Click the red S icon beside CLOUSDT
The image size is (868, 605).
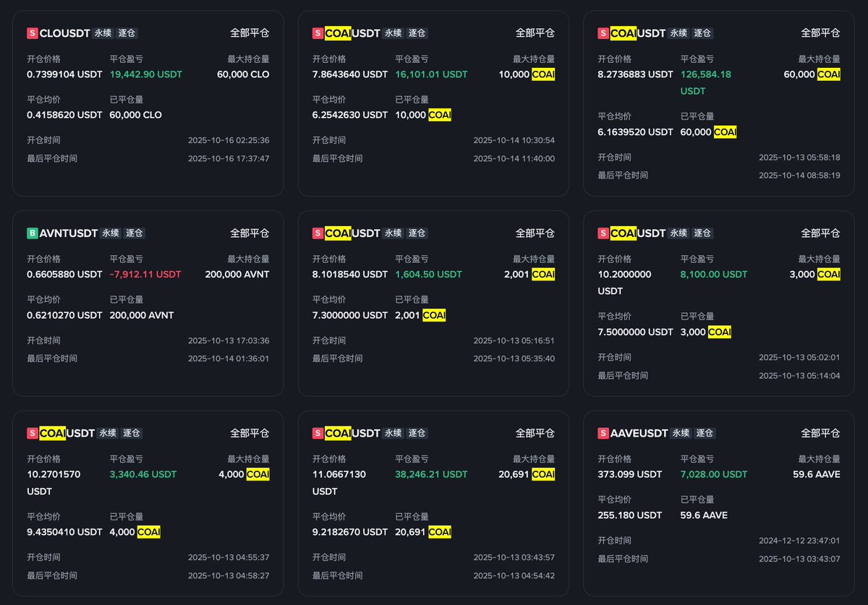32,33
